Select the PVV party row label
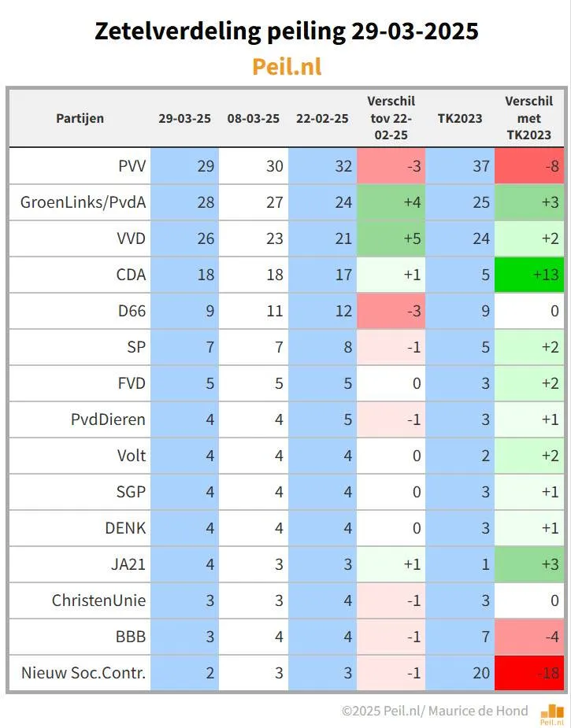 click(132, 166)
